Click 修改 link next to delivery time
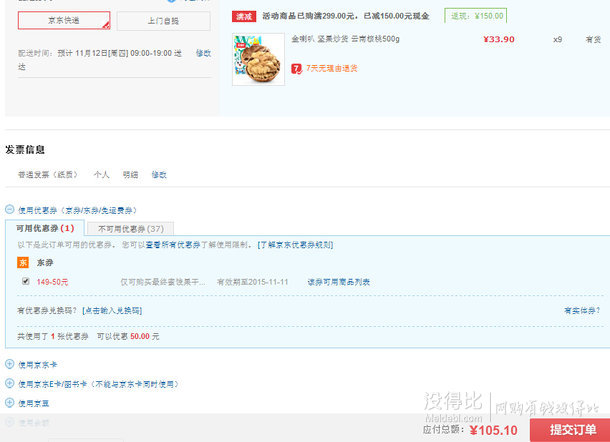Image resolution: width=610 pixels, height=442 pixels. click(x=203, y=53)
